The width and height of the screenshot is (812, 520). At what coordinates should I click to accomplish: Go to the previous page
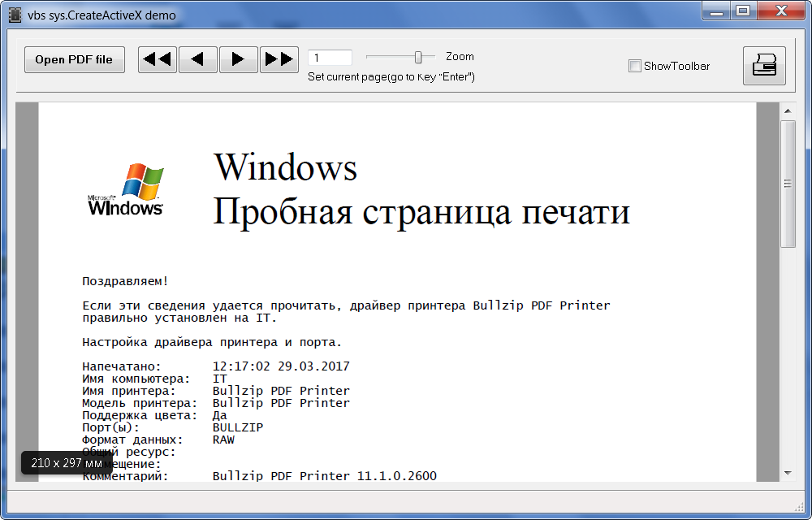[x=198, y=59]
